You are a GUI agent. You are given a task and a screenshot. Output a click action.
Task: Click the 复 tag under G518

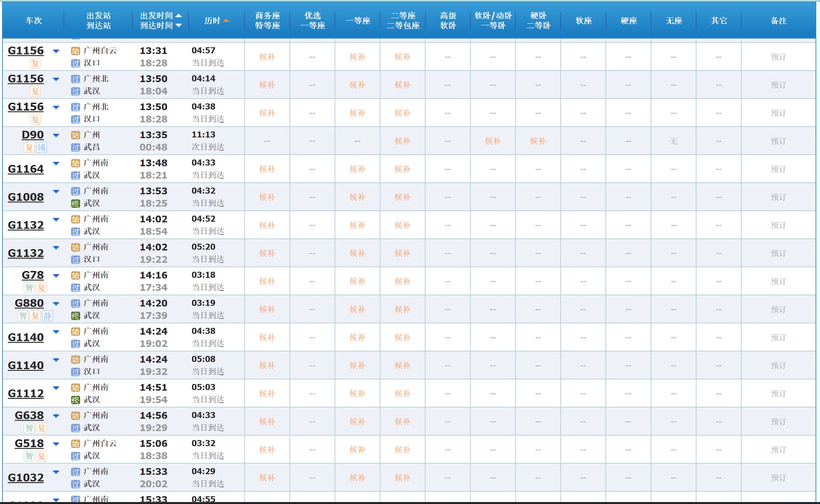(42, 456)
